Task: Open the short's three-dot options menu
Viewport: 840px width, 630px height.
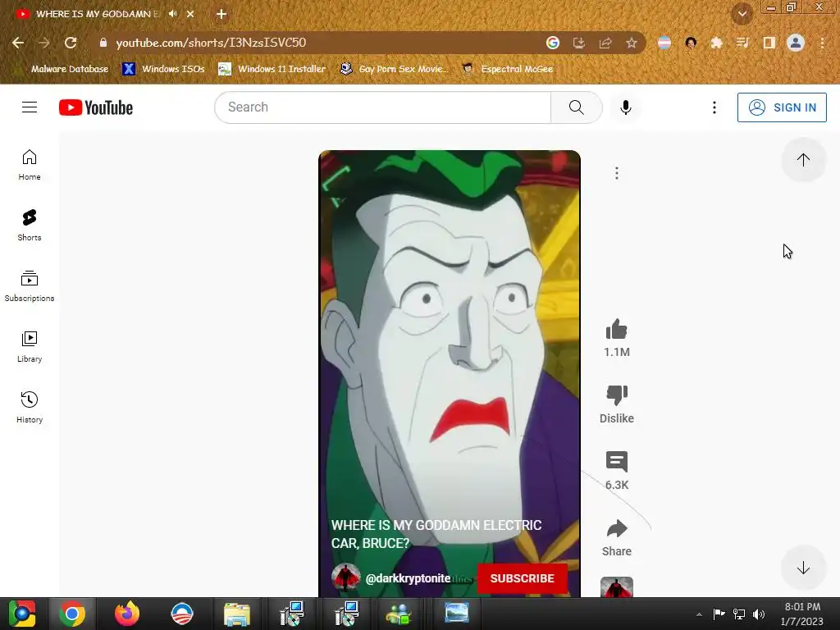Action: click(x=617, y=173)
